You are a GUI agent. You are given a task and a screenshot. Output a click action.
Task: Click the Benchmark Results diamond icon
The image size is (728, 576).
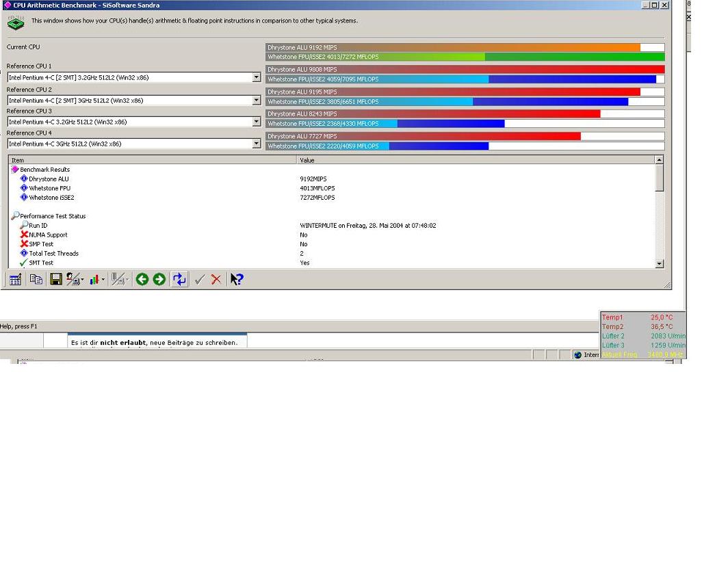click(15, 170)
